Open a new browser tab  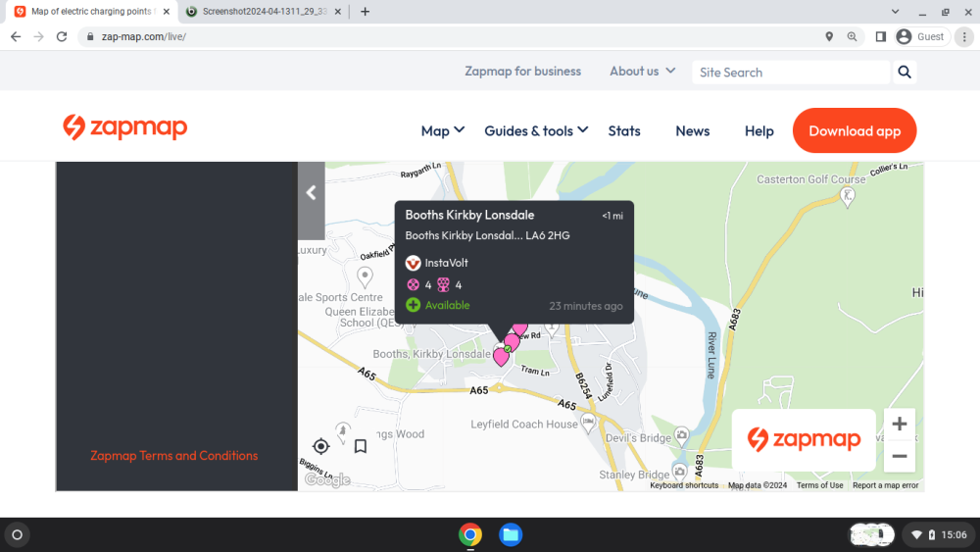point(365,11)
